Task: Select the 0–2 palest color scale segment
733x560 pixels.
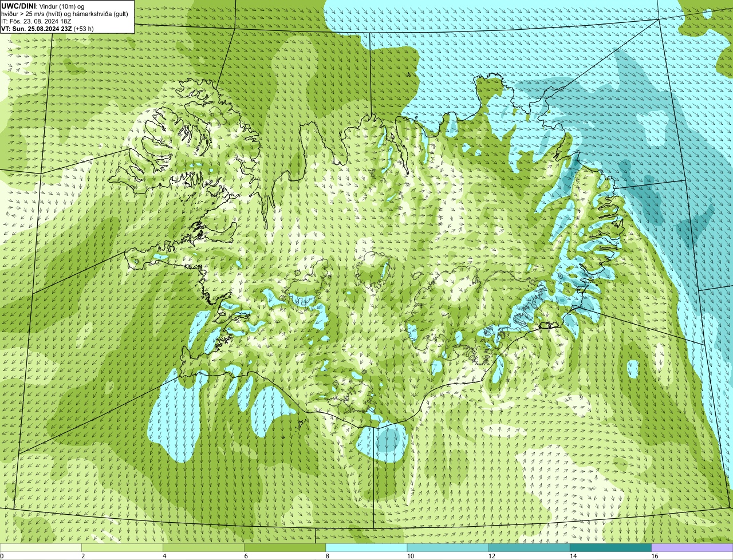Action: [x=41, y=548]
